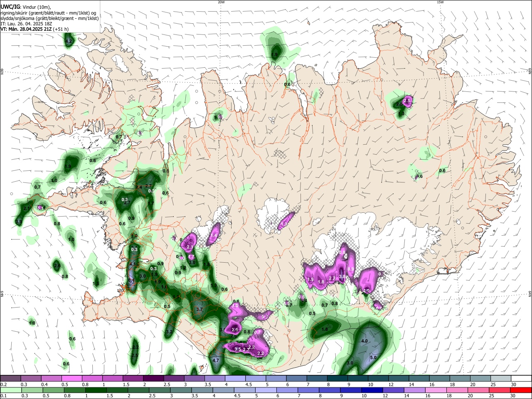Click the '15W' longitude label

click(440, 2)
